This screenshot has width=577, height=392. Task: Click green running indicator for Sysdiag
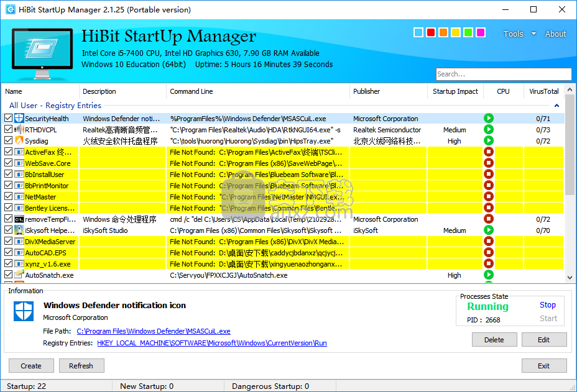[489, 140]
